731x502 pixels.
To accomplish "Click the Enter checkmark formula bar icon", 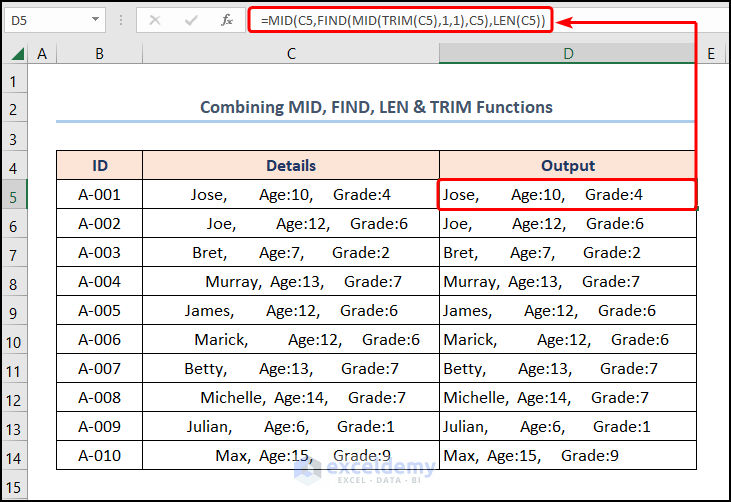I will [x=191, y=20].
